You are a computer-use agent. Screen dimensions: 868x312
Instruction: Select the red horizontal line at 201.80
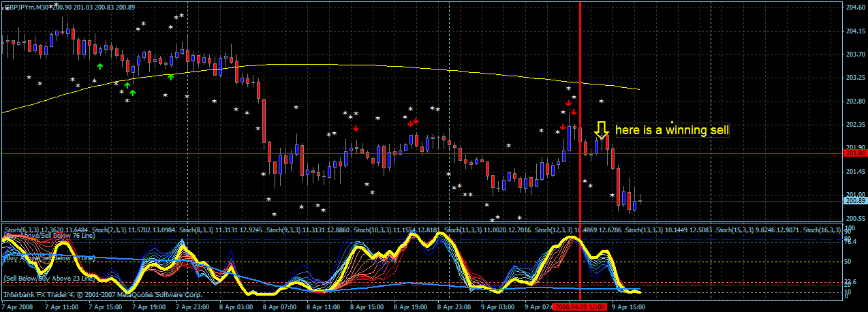(x=422, y=153)
